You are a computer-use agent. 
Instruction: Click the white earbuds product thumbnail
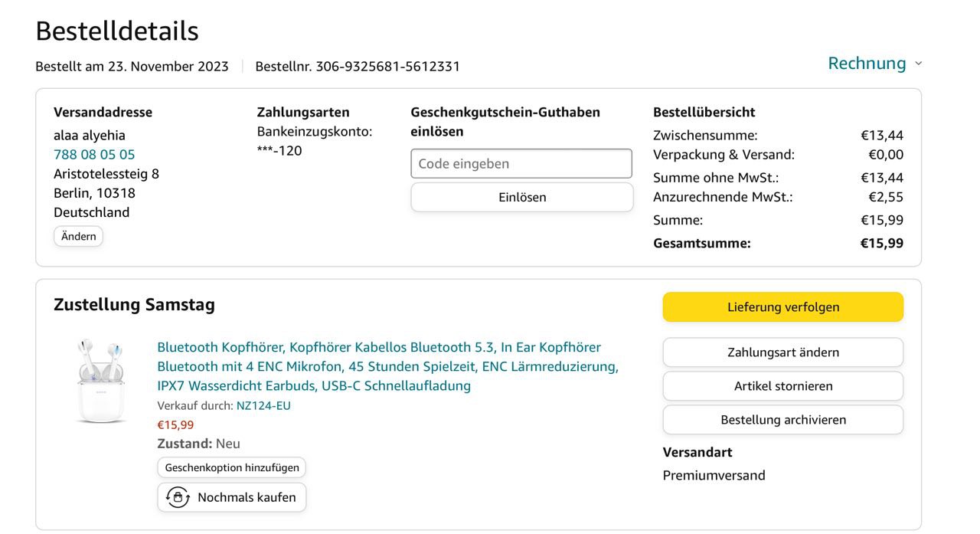(100, 381)
